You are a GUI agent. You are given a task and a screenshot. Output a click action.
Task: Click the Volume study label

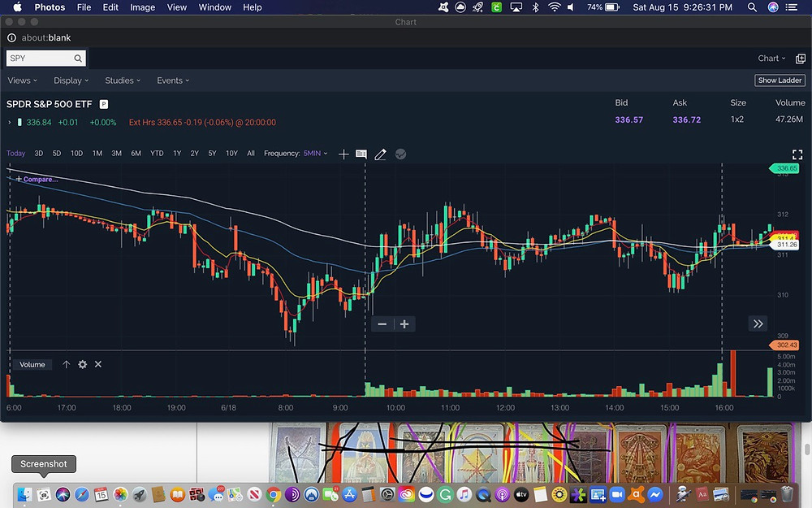[32, 365]
